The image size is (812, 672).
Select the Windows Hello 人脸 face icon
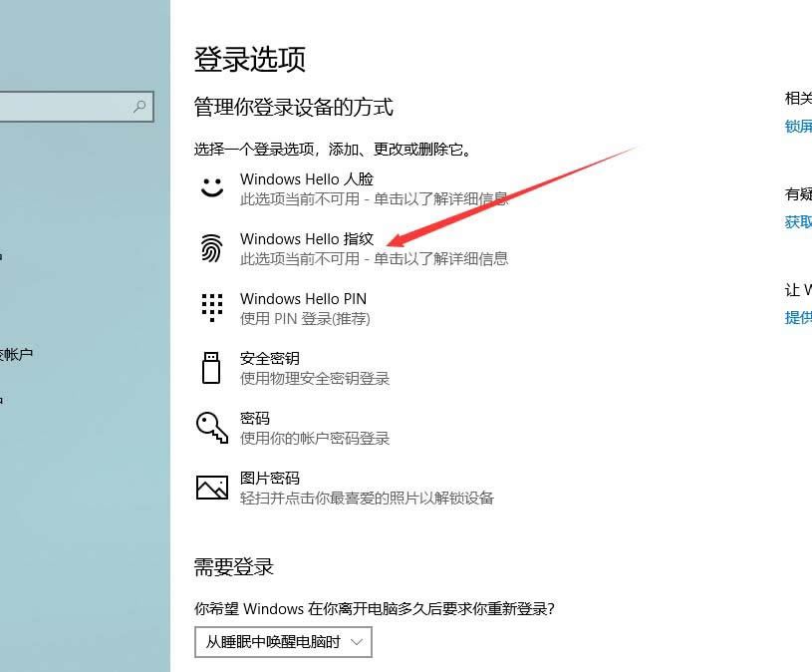(212, 185)
